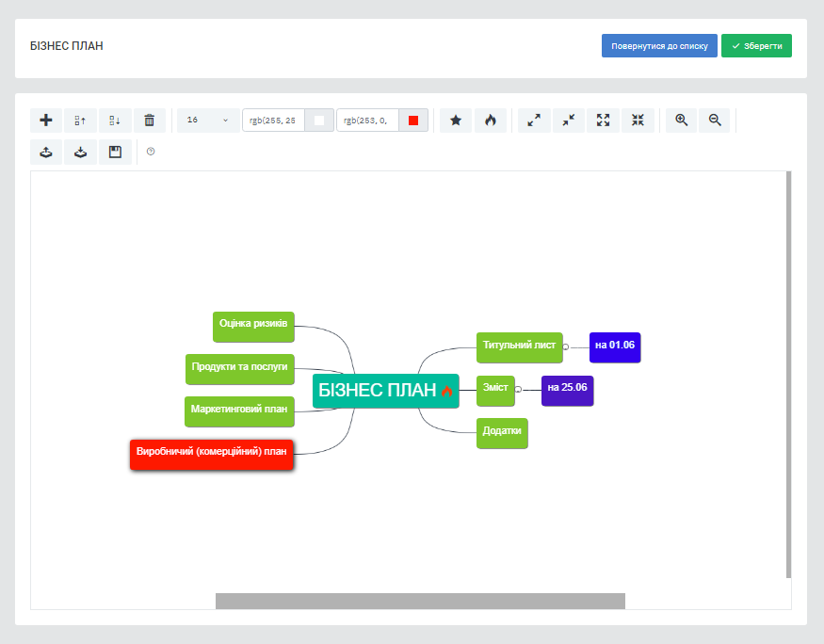Click the move node up icon

(81, 121)
